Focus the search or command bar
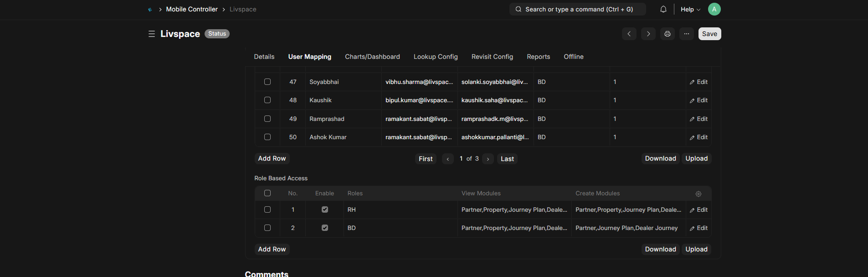The image size is (868, 277). coord(578,9)
